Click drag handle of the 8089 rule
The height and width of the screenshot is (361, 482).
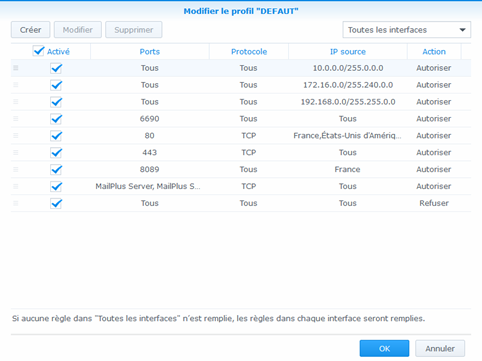pos(16,169)
